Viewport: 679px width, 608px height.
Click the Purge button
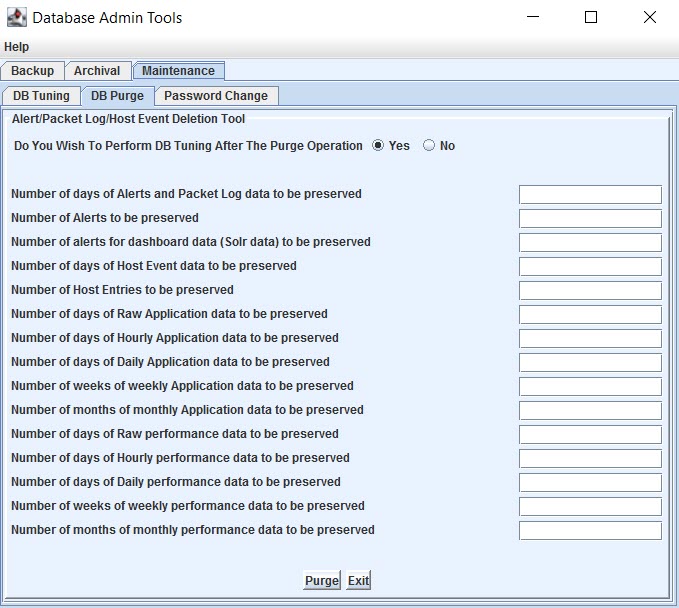[322, 580]
